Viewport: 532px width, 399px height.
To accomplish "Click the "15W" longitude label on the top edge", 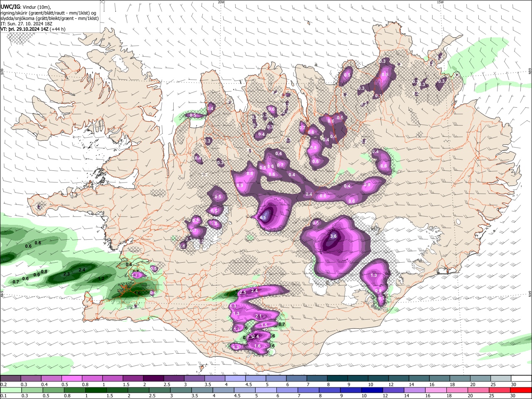I will pyautogui.click(x=440, y=2).
